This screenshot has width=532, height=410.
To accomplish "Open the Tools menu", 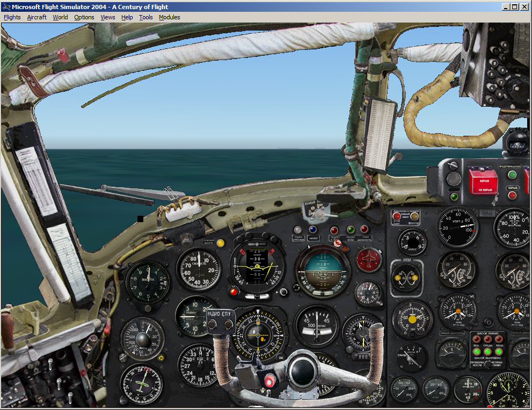I will 146,17.
